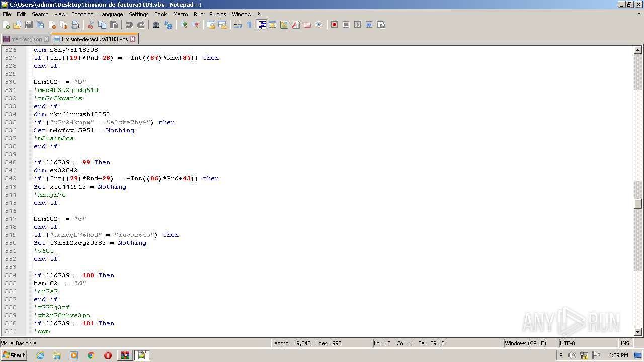Undo last action via toolbar
The height and width of the screenshot is (362, 644).
pyautogui.click(x=129, y=25)
